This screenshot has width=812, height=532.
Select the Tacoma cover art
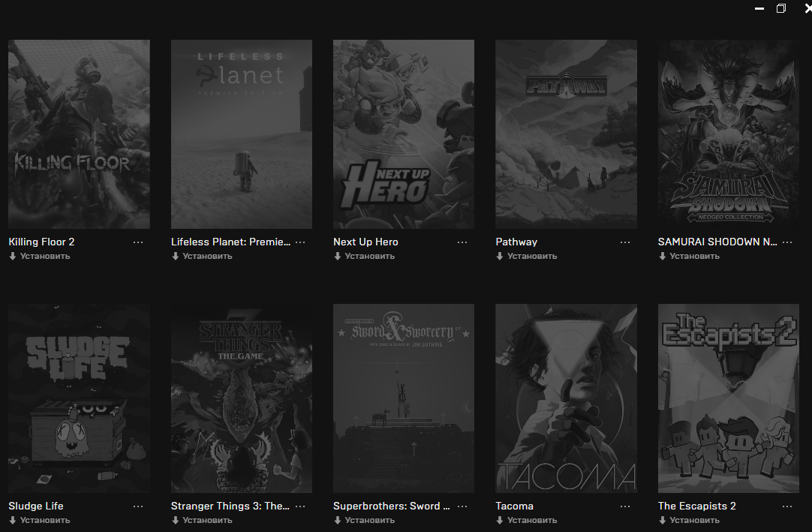566,398
